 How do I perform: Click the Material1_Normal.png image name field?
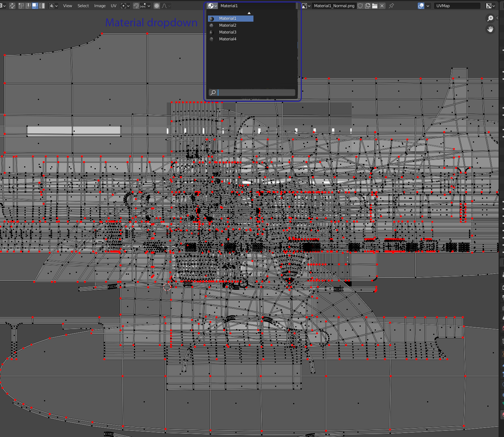click(x=334, y=6)
